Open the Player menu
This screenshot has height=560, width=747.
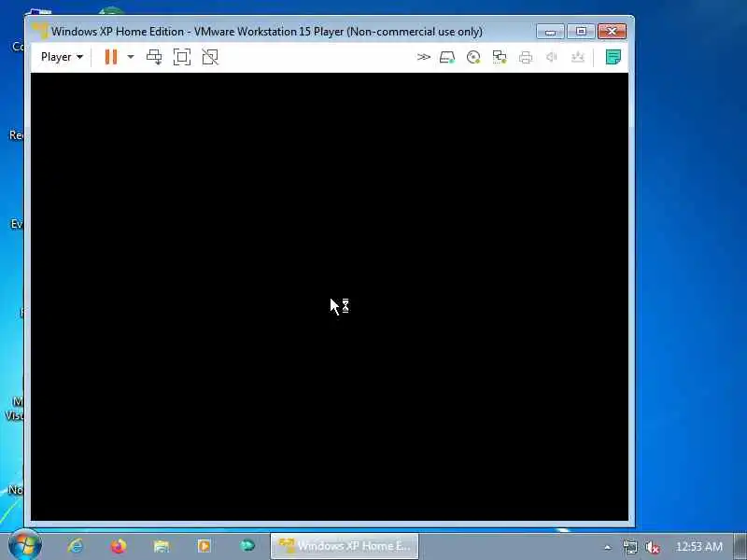62,57
